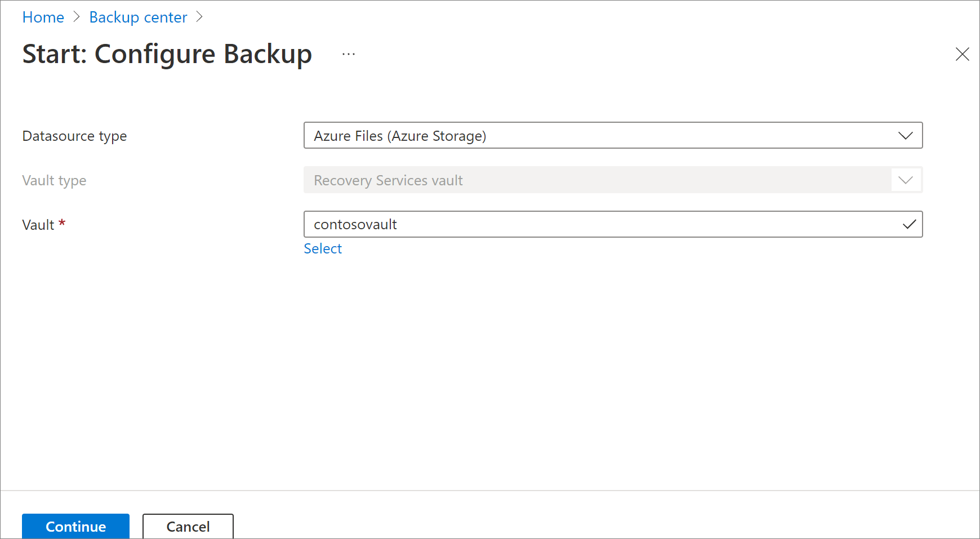Open the Recovery Services vault dropdown

(597, 180)
